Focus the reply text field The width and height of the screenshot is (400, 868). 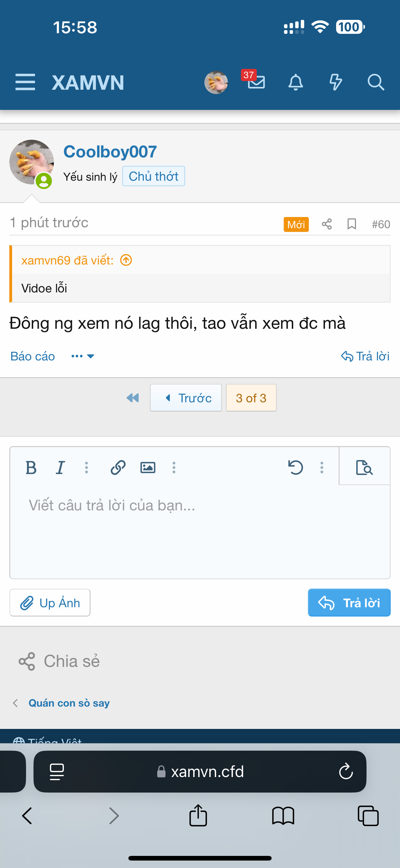pos(200,529)
